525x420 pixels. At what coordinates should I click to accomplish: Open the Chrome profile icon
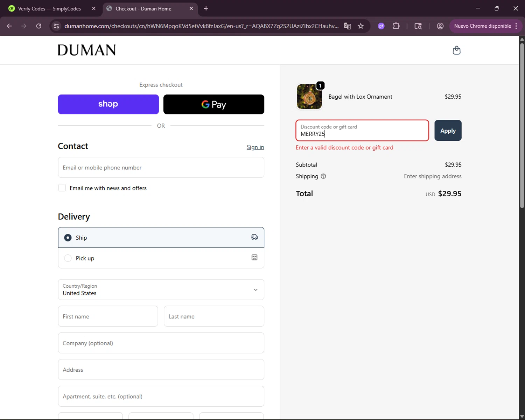pyautogui.click(x=440, y=26)
